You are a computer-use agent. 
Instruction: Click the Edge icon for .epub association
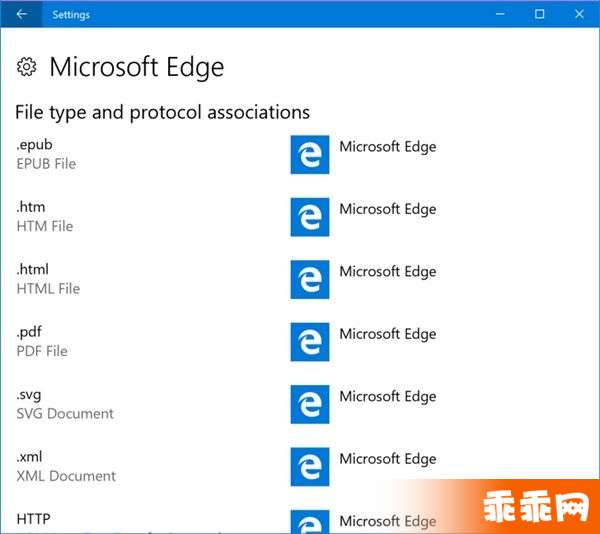[310, 155]
